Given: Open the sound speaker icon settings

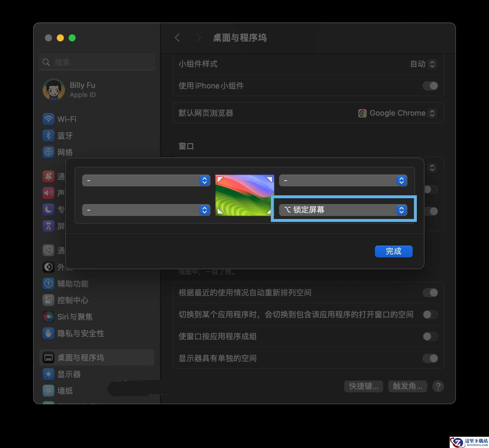Looking at the screenshot, I should [48, 193].
